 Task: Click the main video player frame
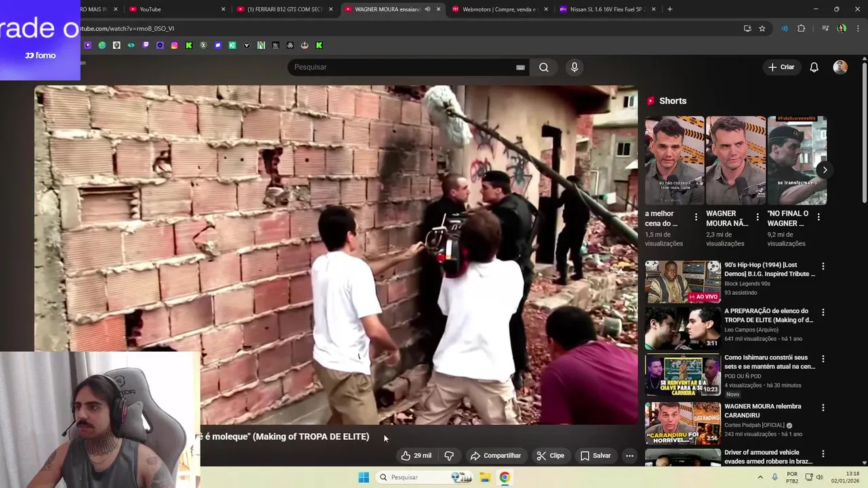336,254
